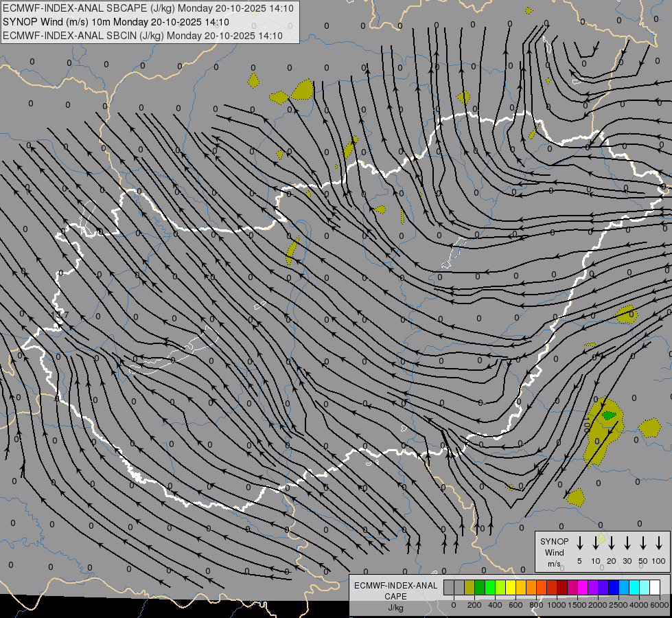This screenshot has width=672, height=618.
Task: Click the wind arrow above the 50 label
Action: 643,542
